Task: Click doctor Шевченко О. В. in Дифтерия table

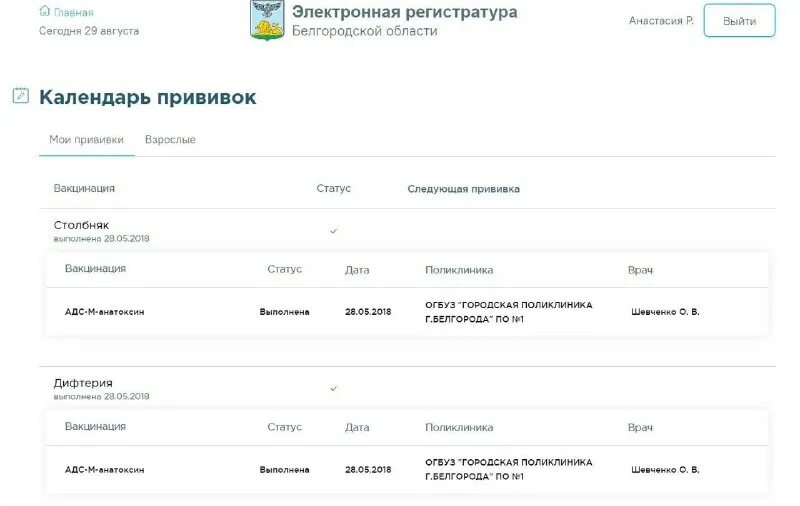Action: click(x=665, y=470)
